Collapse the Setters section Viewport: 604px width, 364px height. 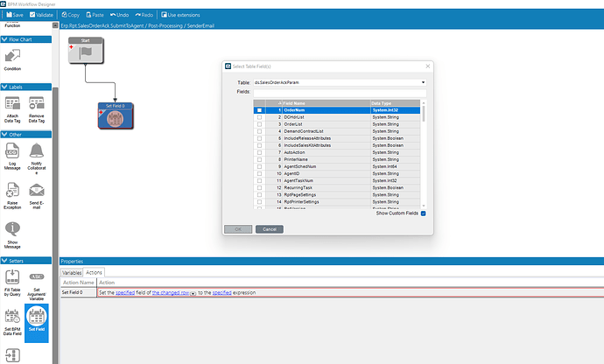point(4,261)
